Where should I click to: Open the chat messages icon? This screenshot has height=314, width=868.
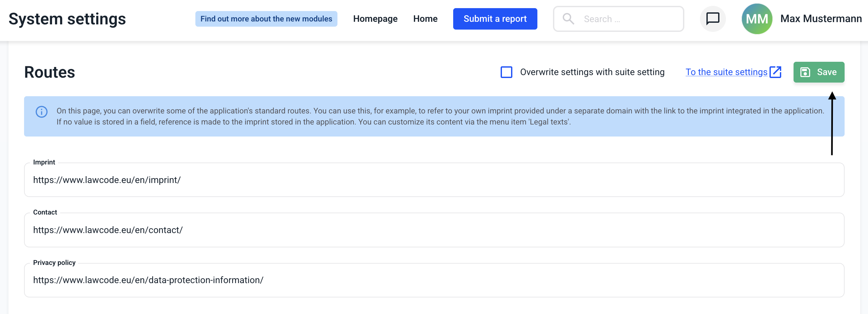[712, 19]
